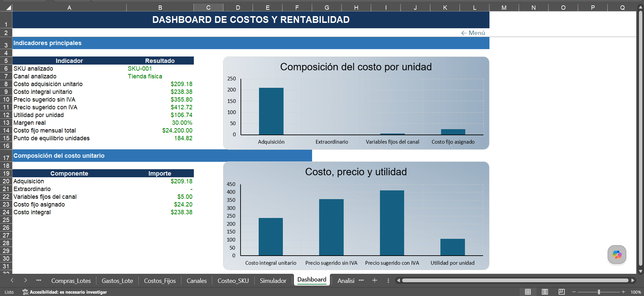Open the Compras_Lotes sheet tab
The width and height of the screenshot is (644, 296).
point(71,281)
